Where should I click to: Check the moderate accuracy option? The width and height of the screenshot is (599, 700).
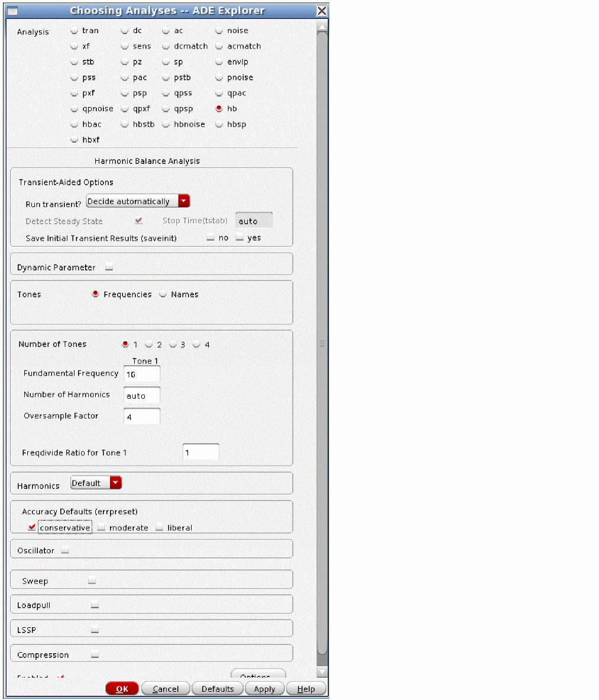pos(102,528)
